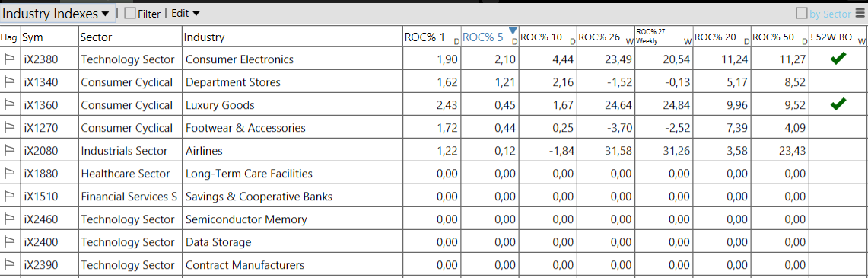Flag the iX1340 Department Stores row

tap(9, 82)
